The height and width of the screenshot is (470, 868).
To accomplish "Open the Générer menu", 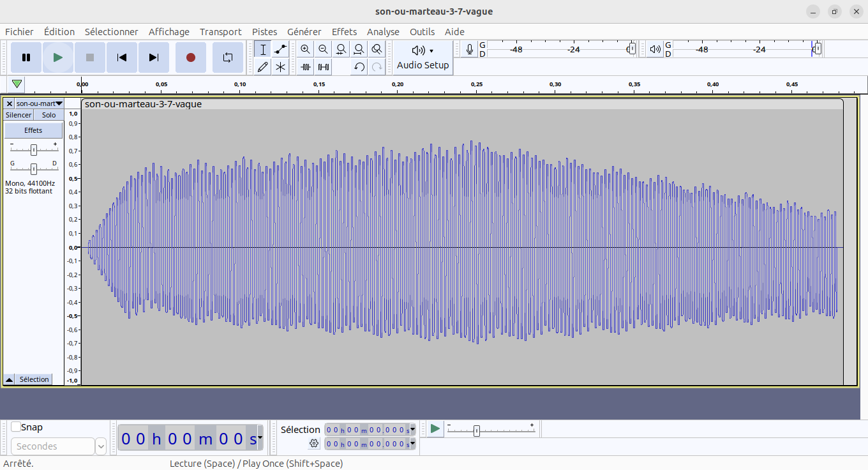I will (x=304, y=32).
